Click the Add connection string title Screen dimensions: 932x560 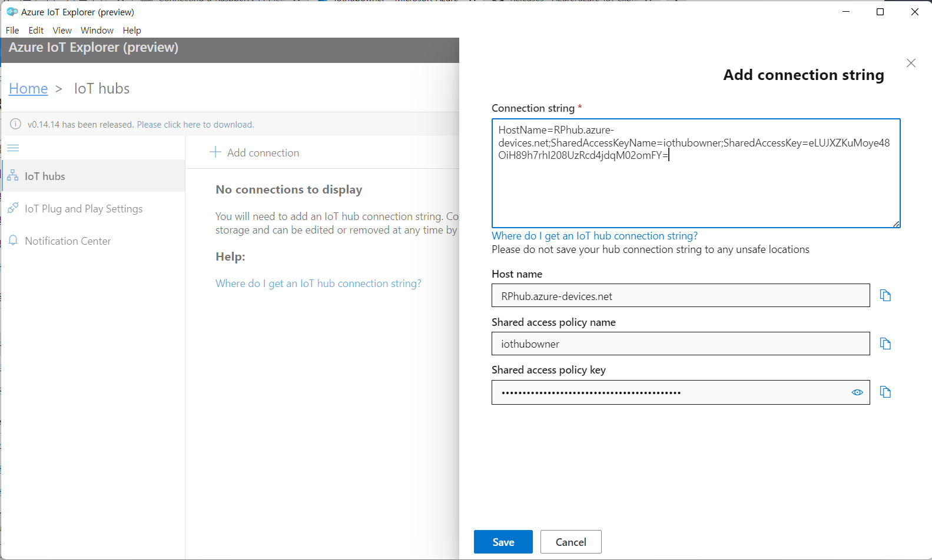click(x=804, y=75)
